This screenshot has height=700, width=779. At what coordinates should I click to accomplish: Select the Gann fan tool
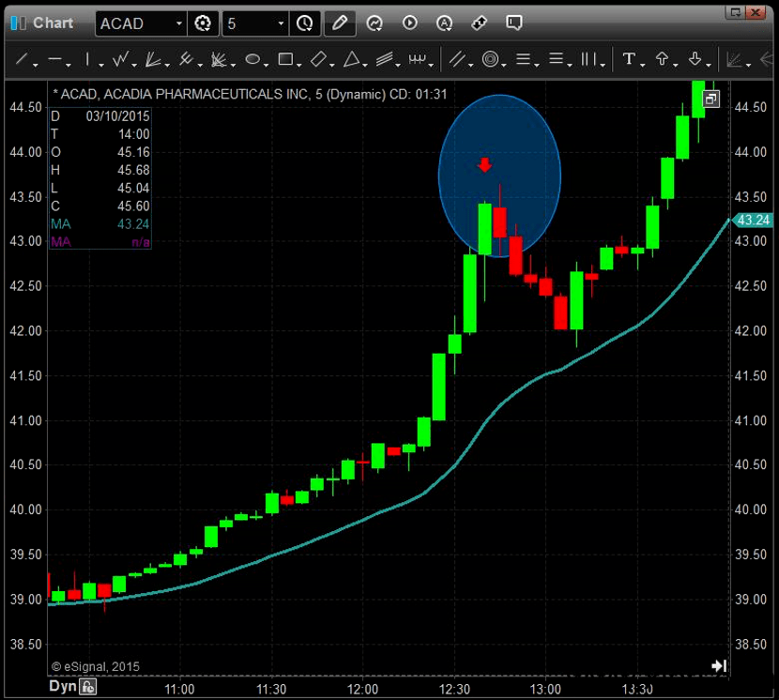(219, 60)
